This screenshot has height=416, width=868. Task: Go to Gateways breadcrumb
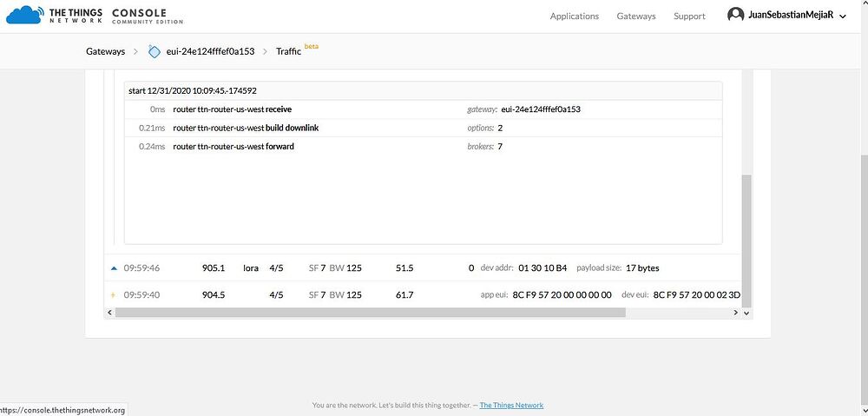tap(105, 51)
